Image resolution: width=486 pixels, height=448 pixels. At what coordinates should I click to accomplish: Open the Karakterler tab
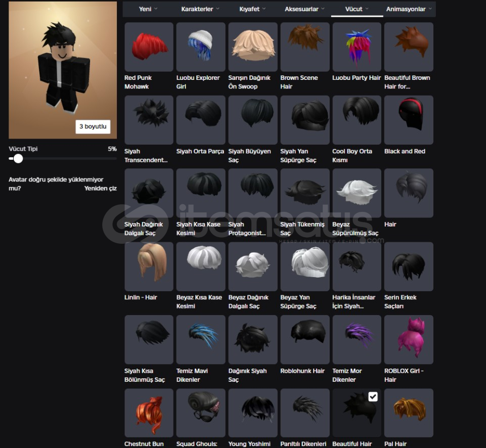200,9
